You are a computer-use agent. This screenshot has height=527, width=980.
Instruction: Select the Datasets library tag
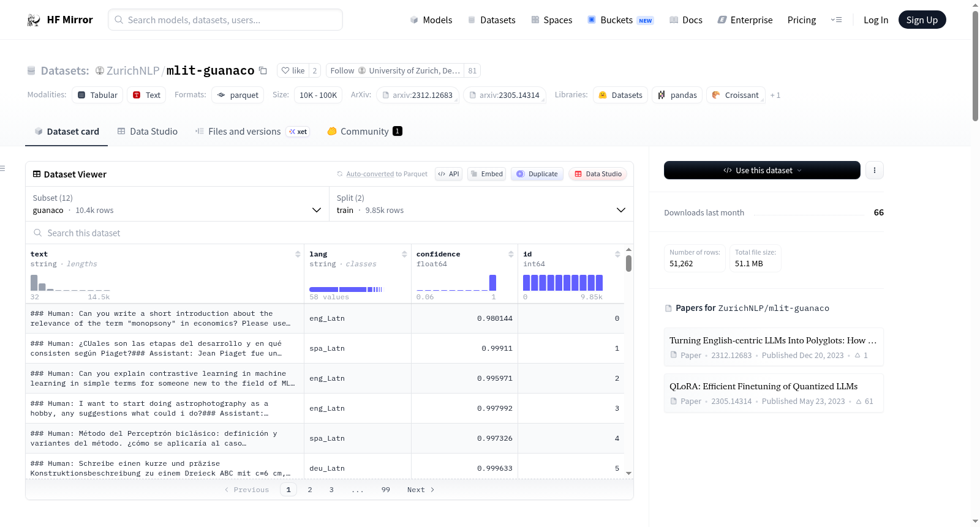(620, 95)
